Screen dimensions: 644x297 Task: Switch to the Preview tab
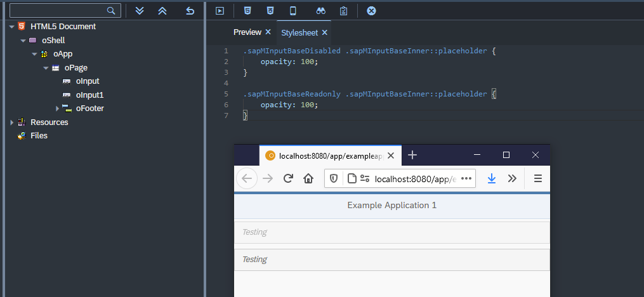tap(247, 32)
